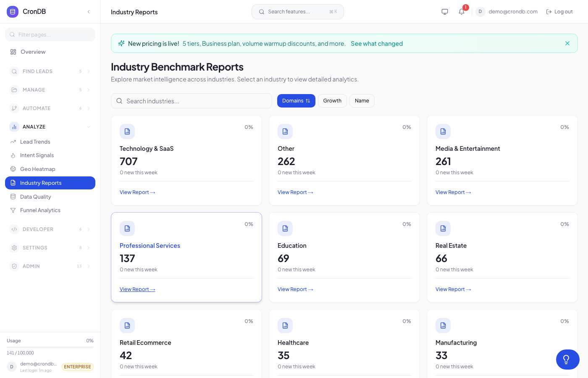View Report for Other
The image size is (588, 378).
pos(295,192)
